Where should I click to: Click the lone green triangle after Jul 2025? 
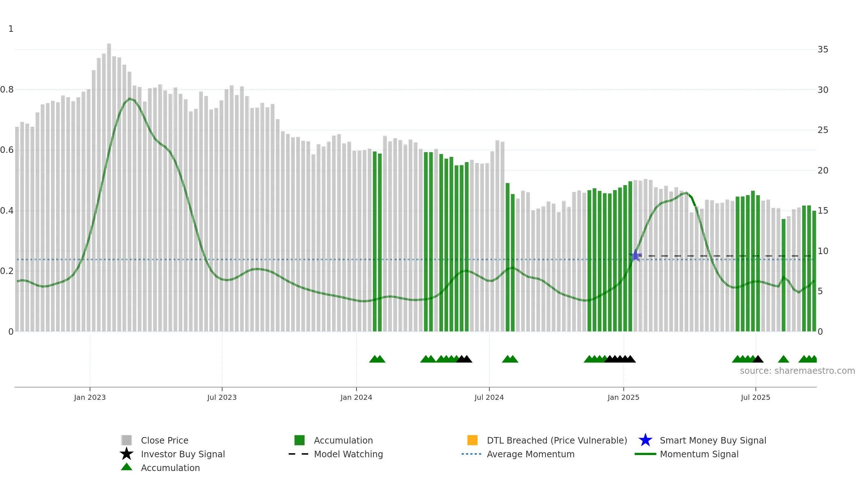coord(783,359)
